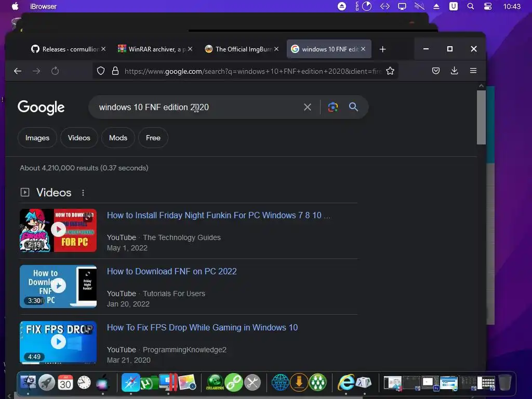Close The Official ImgBurn tab
The width and height of the screenshot is (532, 399).
(x=276, y=49)
